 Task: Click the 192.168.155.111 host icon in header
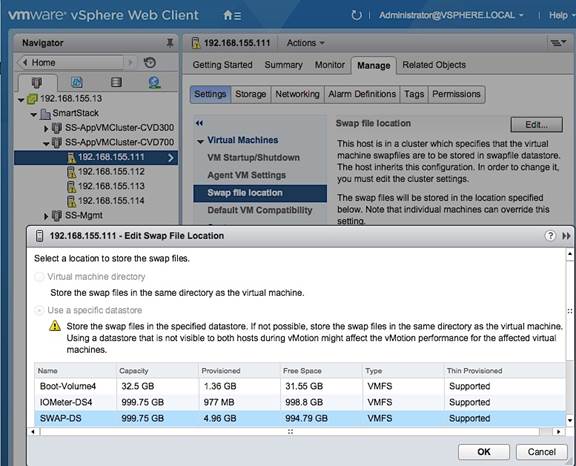coord(196,43)
